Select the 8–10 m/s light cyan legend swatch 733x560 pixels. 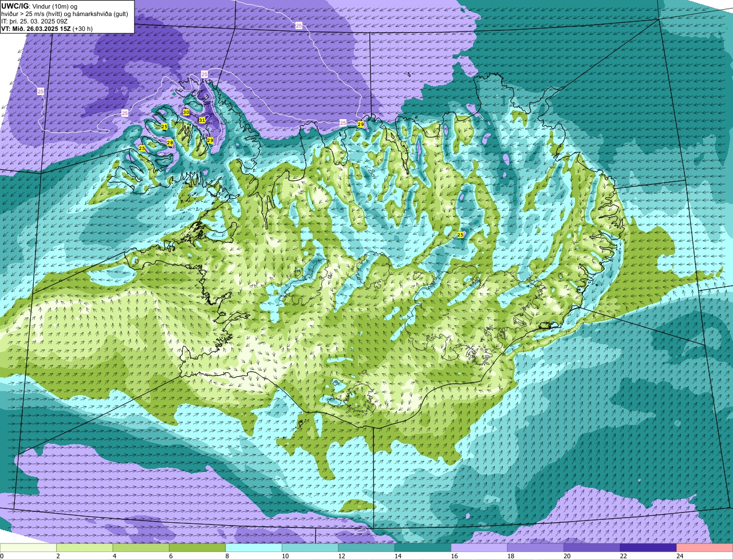point(254,547)
